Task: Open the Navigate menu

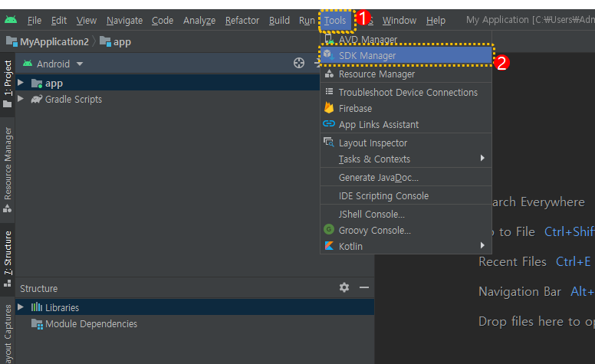Action: click(124, 21)
